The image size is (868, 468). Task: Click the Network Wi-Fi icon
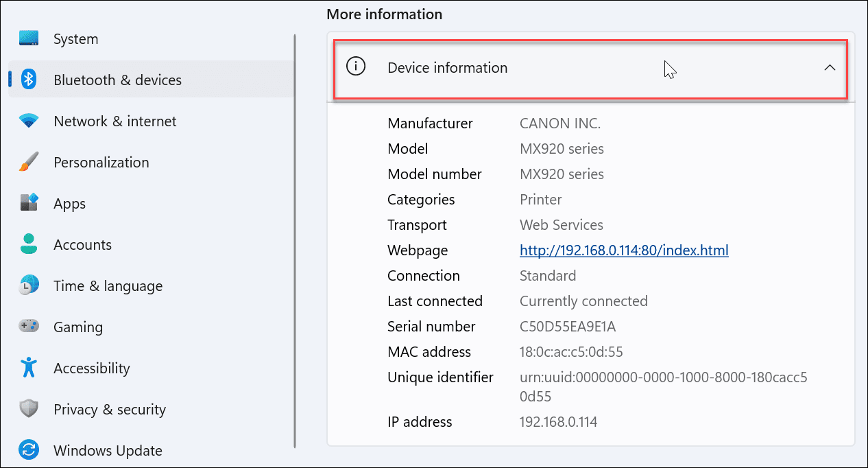[x=29, y=121]
